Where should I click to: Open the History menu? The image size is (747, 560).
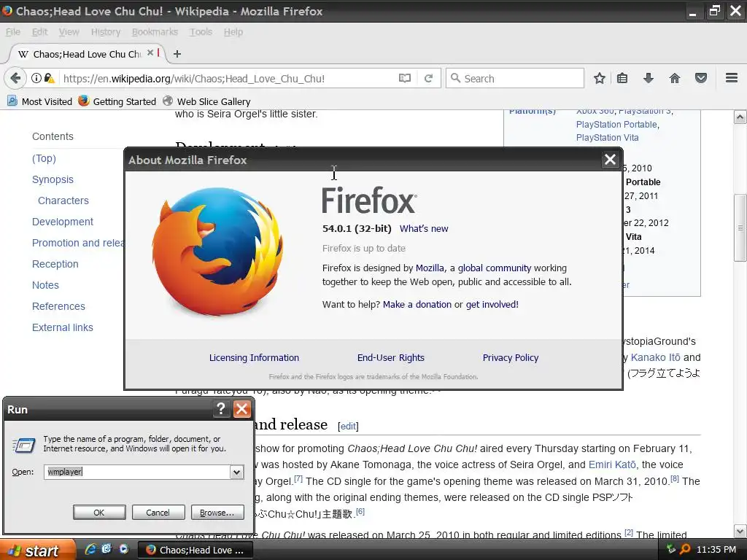tap(106, 32)
